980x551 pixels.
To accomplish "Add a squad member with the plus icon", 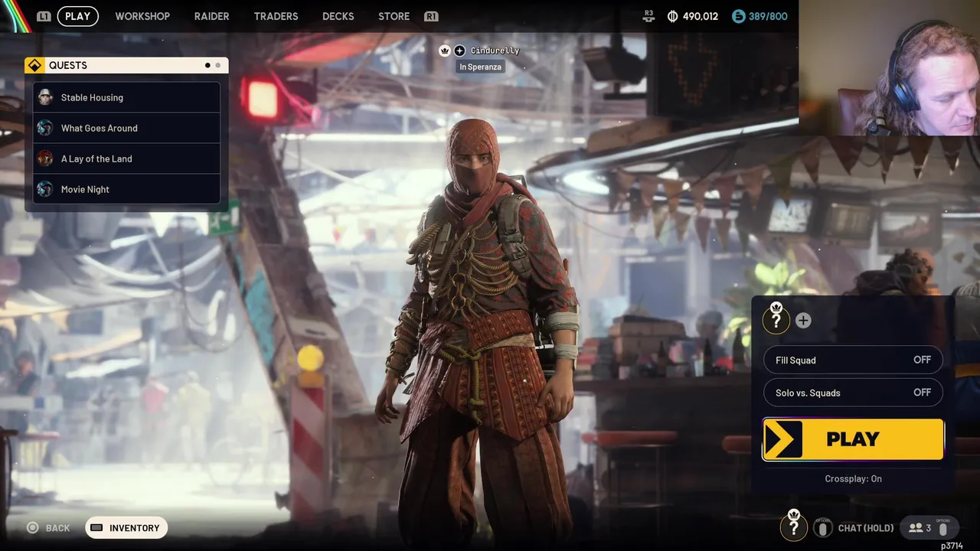I will point(803,321).
